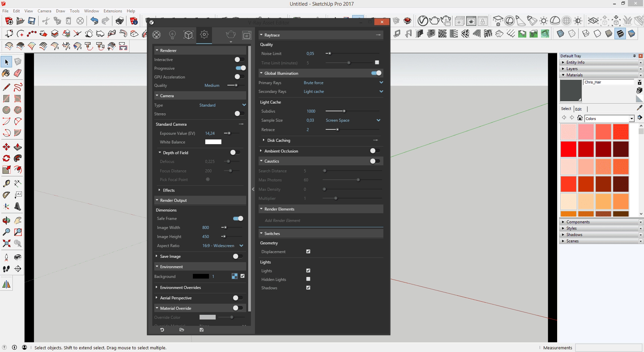
Task: Open the Camera menu
Action: [x=44, y=11]
